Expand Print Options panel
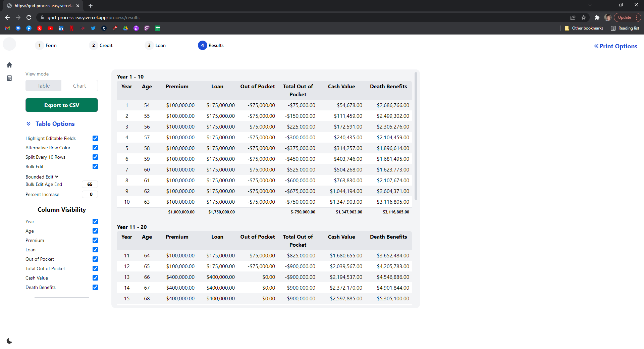 pyautogui.click(x=615, y=46)
